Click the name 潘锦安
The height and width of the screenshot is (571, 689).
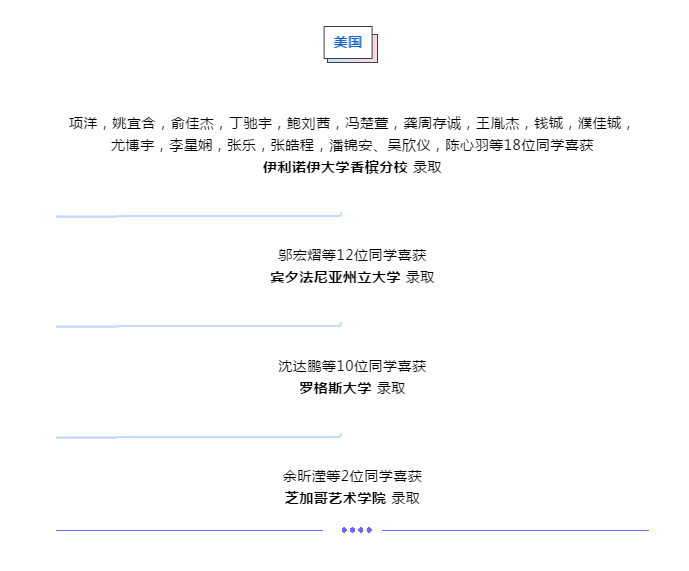[x=351, y=145]
